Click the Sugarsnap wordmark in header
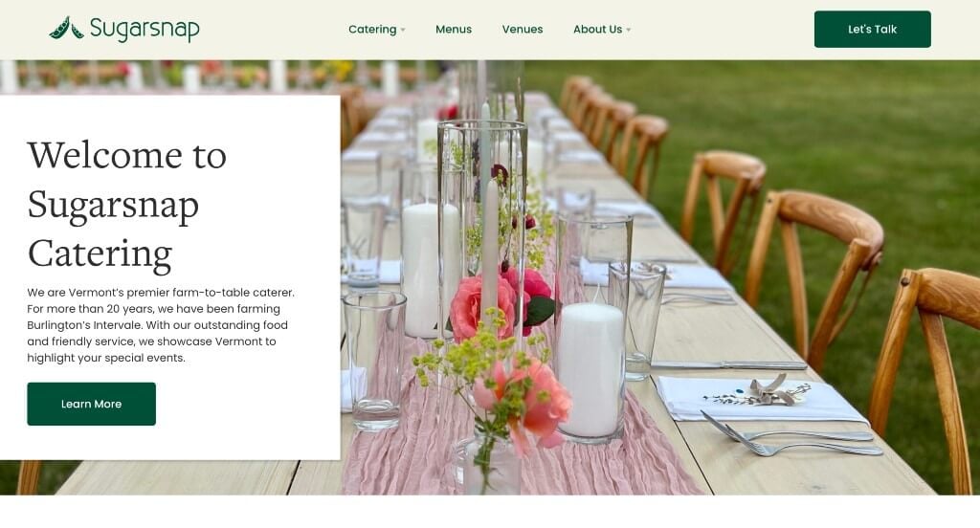The width and height of the screenshot is (980, 528). (145, 30)
